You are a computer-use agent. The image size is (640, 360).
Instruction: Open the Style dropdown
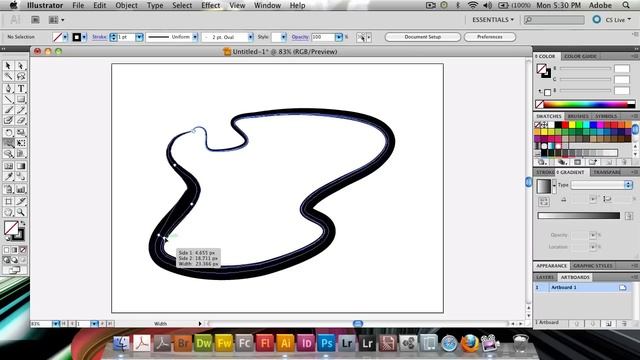tap(283, 37)
